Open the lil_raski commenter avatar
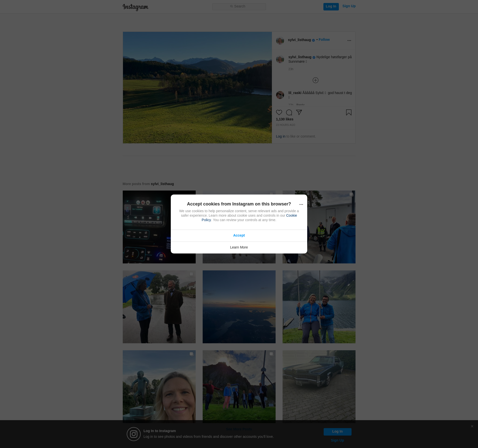Screen dimensions: 478x448 tap(280, 95)
